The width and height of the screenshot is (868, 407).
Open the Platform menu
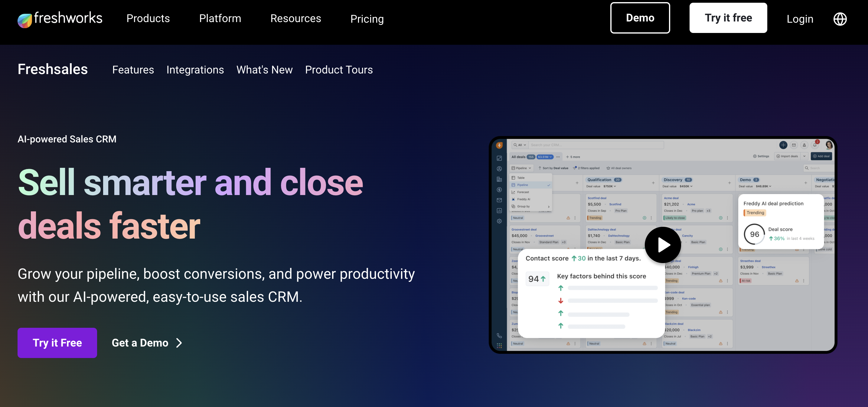pos(220,18)
